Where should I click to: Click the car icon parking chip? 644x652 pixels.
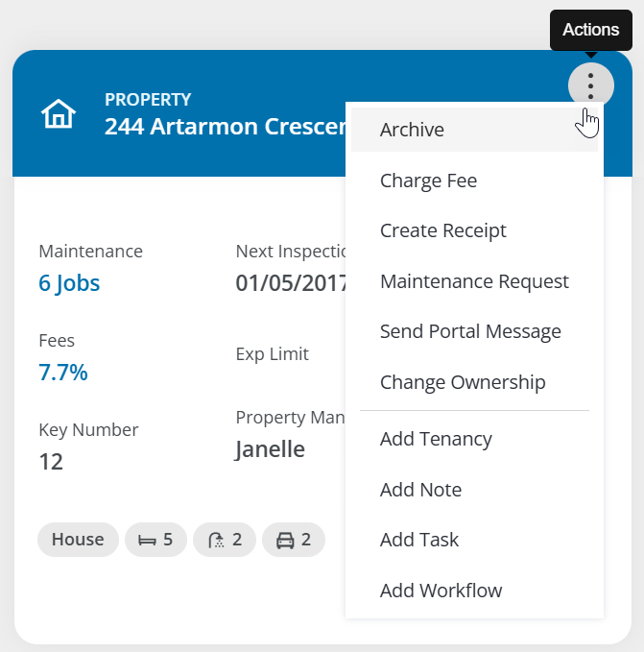click(294, 540)
